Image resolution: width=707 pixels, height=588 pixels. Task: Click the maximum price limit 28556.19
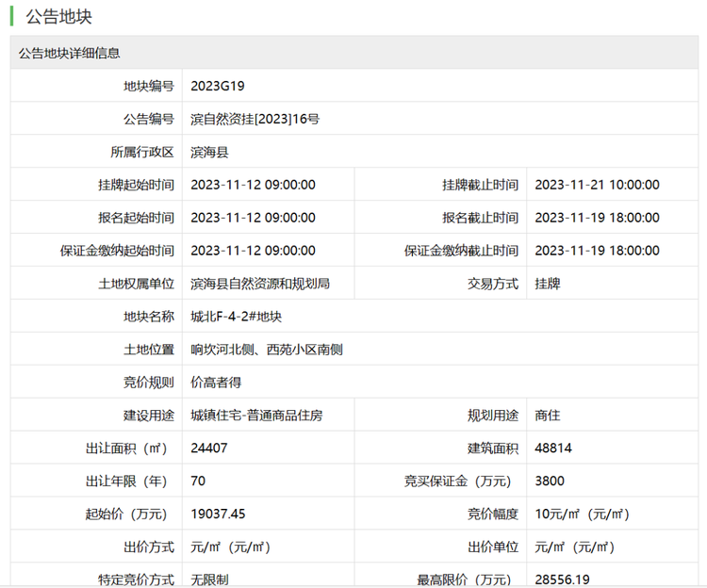[x=562, y=580]
